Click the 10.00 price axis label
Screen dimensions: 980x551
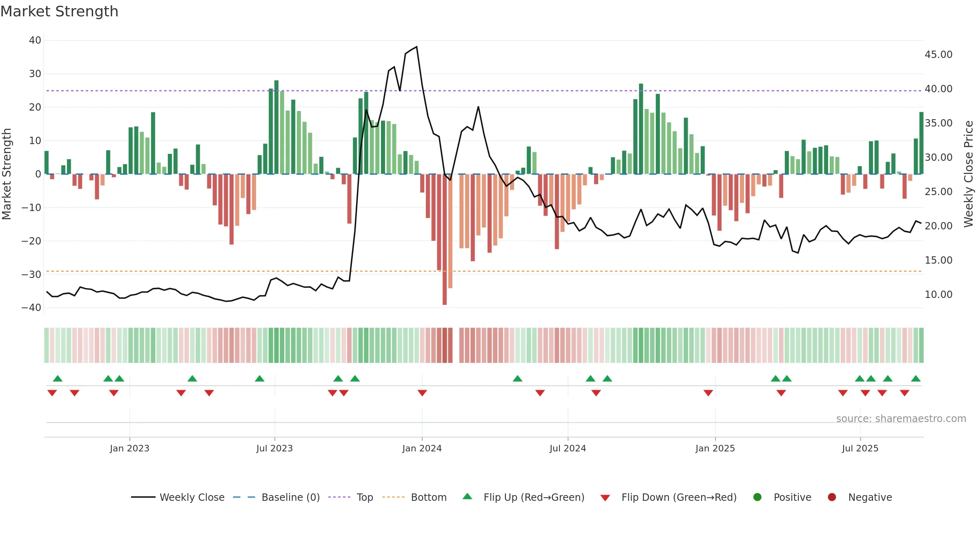(x=938, y=295)
